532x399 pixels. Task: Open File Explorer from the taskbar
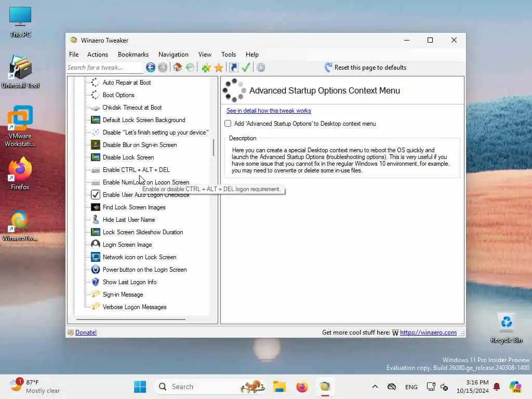(x=280, y=387)
